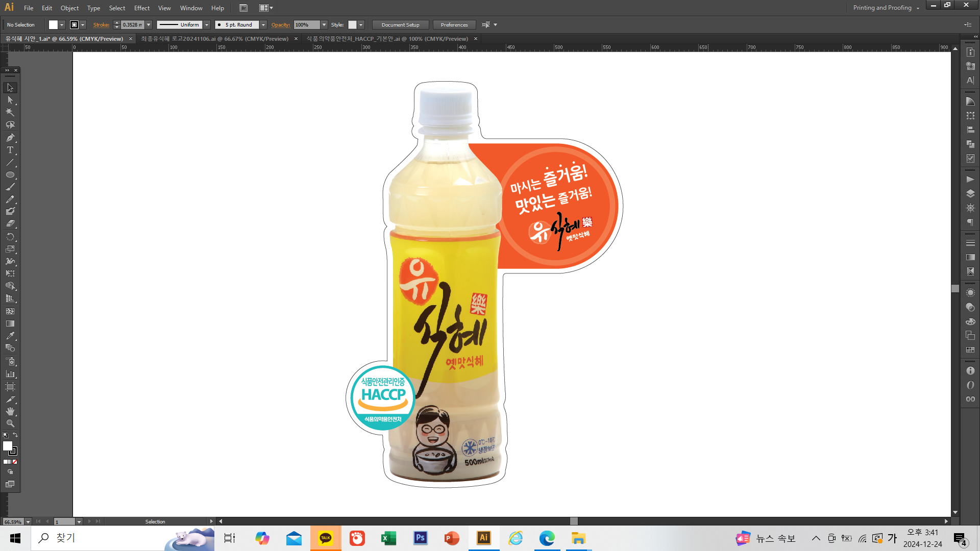This screenshot has height=551, width=980.
Task: Open the Window menu
Action: (x=191, y=8)
